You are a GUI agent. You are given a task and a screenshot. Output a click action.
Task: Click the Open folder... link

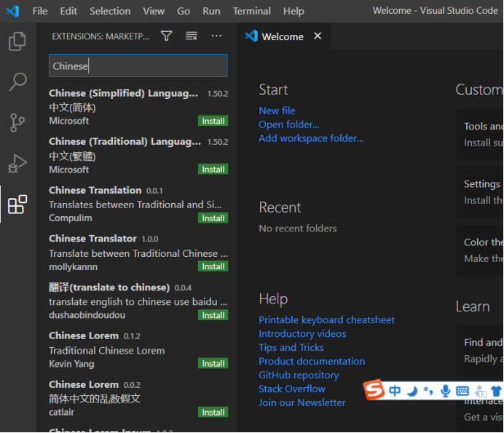pos(289,124)
